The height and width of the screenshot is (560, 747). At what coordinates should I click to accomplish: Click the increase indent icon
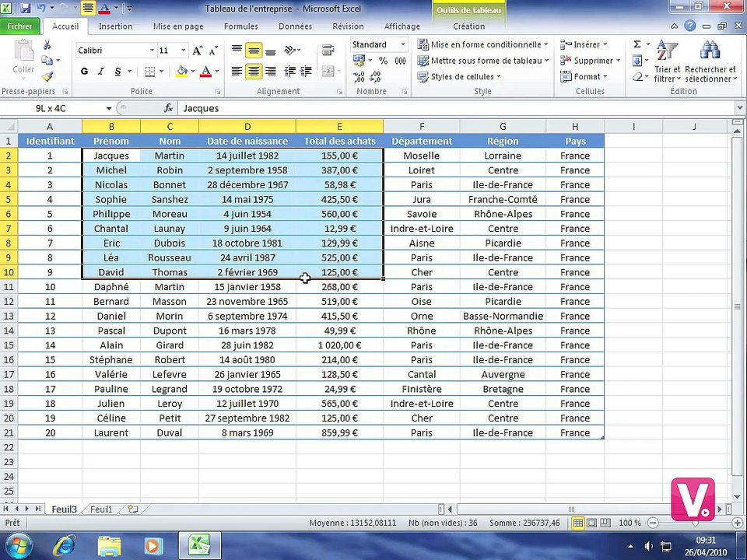click(x=306, y=72)
